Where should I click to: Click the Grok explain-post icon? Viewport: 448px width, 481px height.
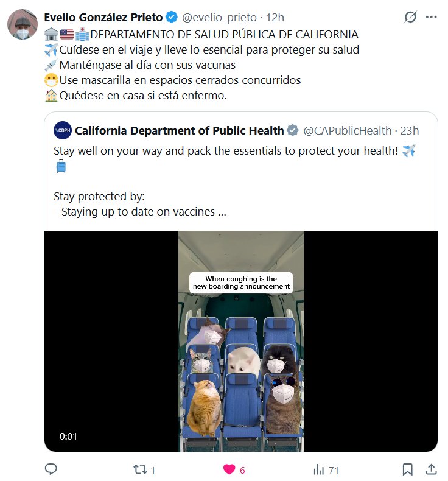[411, 18]
